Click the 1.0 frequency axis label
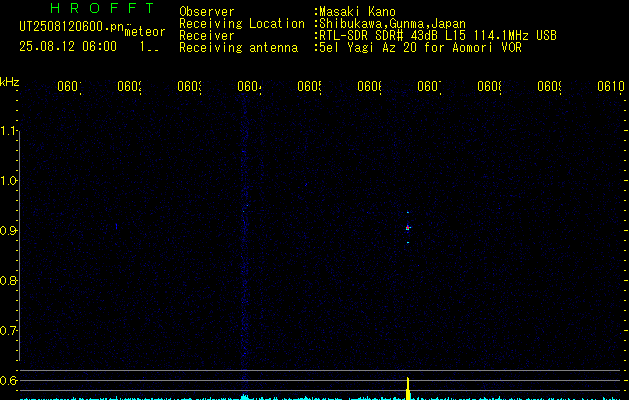This screenshot has width=629, height=400. [9, 181]
